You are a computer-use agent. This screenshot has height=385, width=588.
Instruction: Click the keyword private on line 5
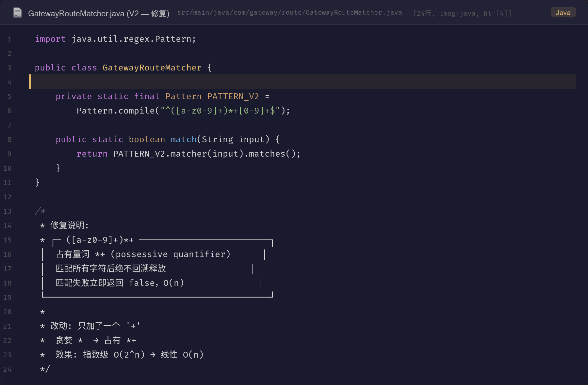click(x=74, y=97)
